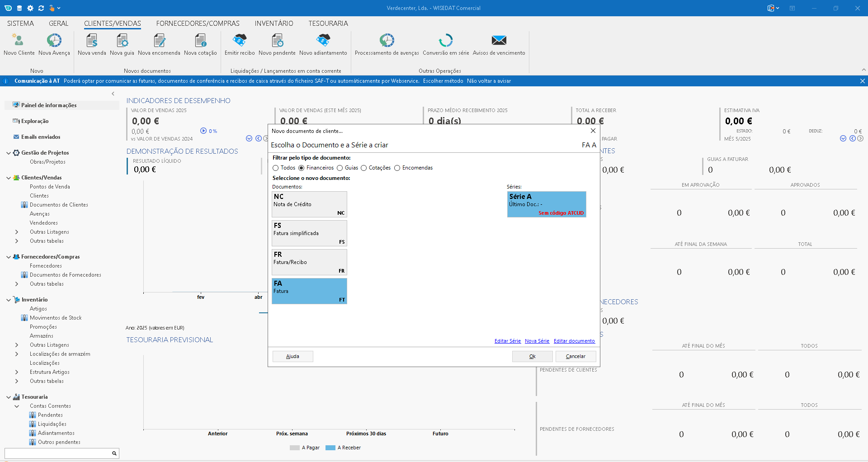Image resolution: width=868 pixels, height=462 pixels.
Task: Click the Emitir recibo icon
Action: [240, 41]
